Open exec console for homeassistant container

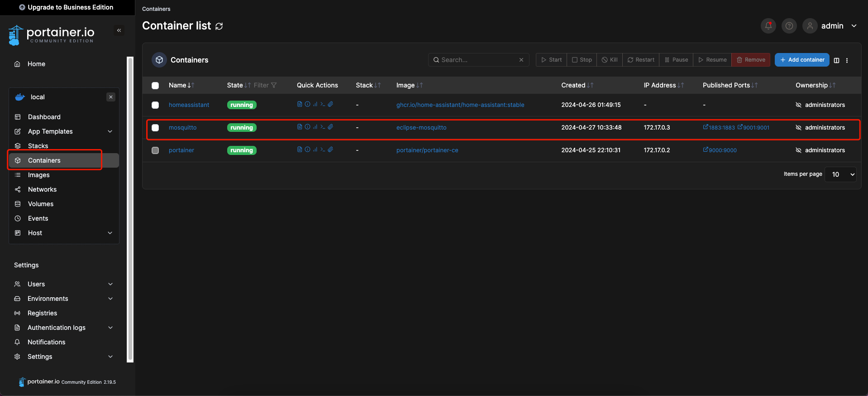point(323,104)
